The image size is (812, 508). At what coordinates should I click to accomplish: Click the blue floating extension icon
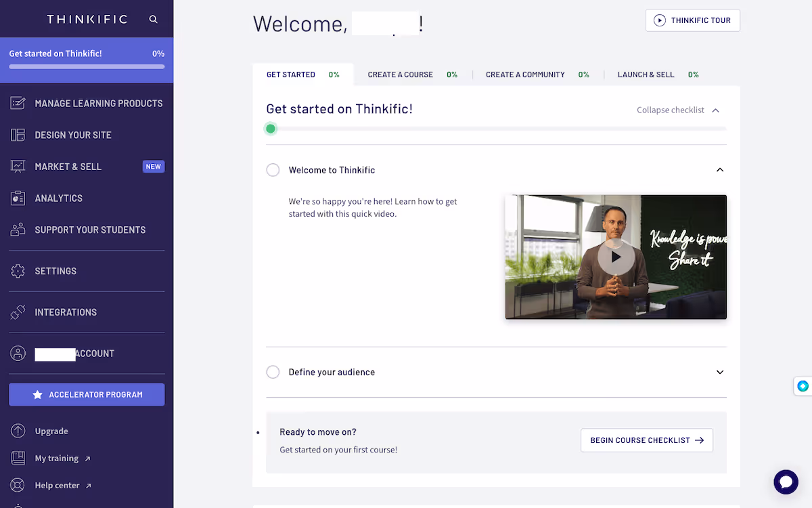pyautogui.click(x=803, y=386)
